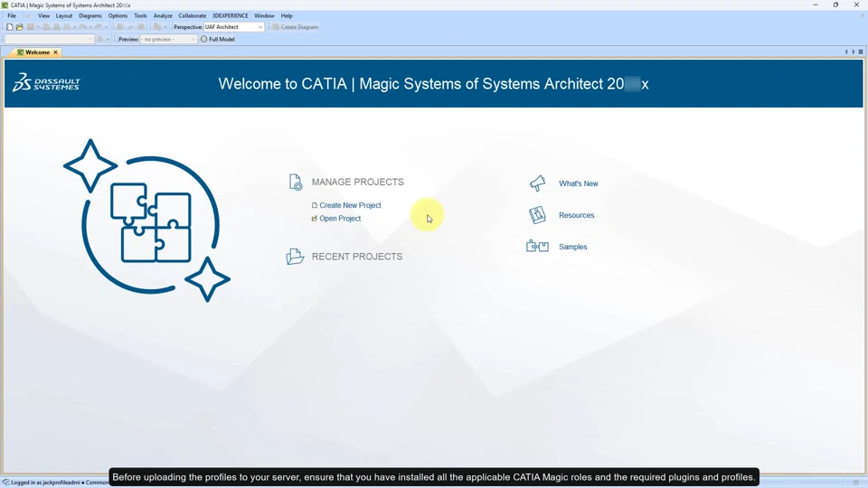Switch to the Welcome tab
Image resolution: width=868 pixels, height=488 pixels.
(38, 52)
